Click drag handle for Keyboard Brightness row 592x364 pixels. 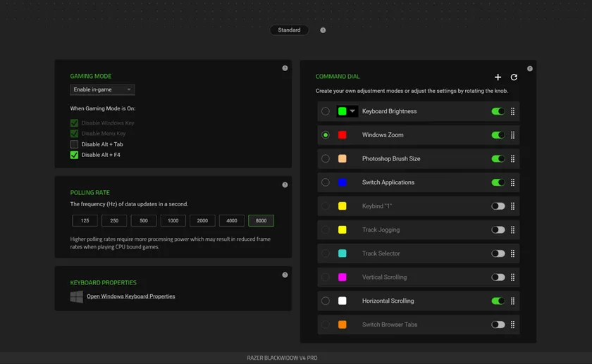pos(512,111)
